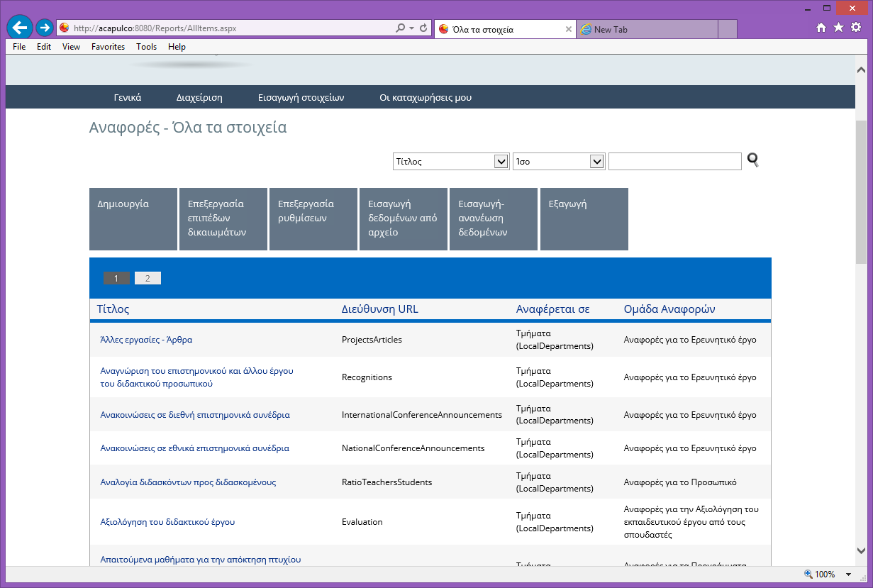Sort by Τίτλος column header
This screenshot has height=588, width=873.
pyautogui.click(x=113, y=309)
